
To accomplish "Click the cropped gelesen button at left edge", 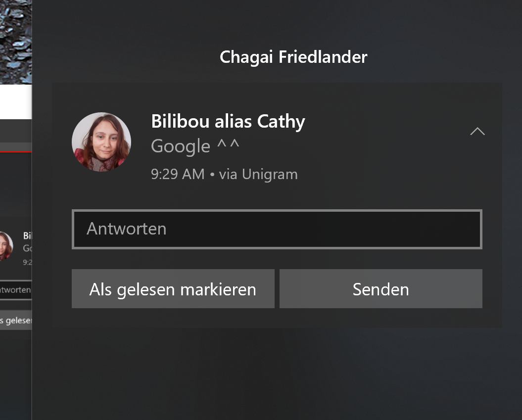I will pyautogui.click(x=16, y=320).
